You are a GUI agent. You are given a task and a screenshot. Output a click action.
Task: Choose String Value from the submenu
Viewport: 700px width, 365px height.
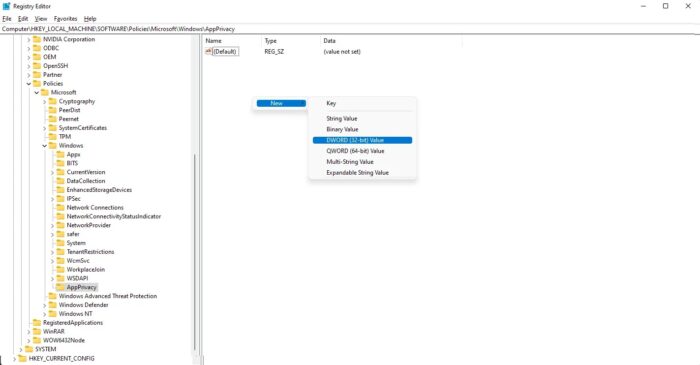tap(362, 118)
